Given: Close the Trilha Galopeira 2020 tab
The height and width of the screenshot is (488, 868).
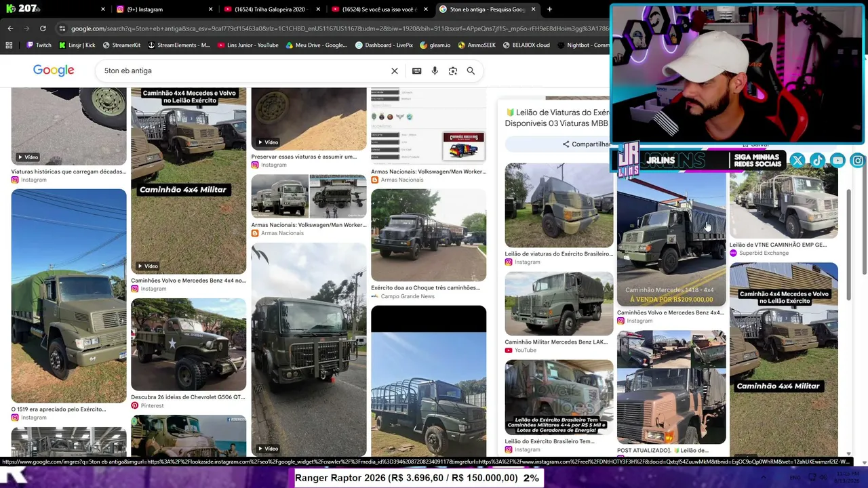Looking at the screenshot, I should point(318,9).
